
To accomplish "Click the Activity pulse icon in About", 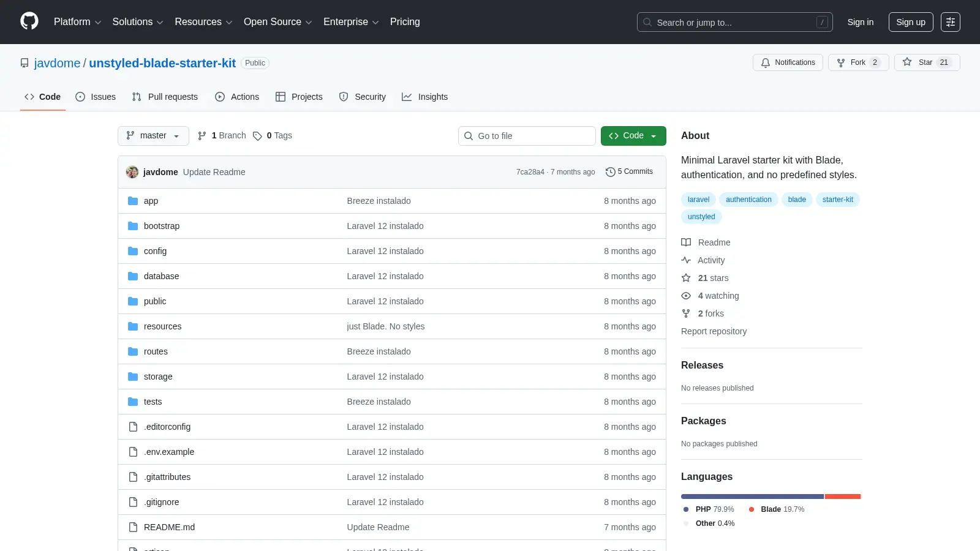I will point(686,260).
